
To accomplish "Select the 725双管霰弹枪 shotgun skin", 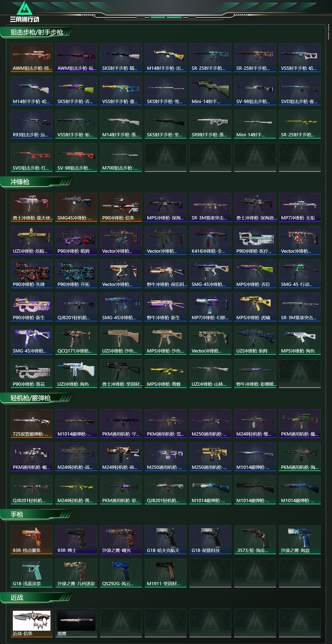I will pos(31,423).
